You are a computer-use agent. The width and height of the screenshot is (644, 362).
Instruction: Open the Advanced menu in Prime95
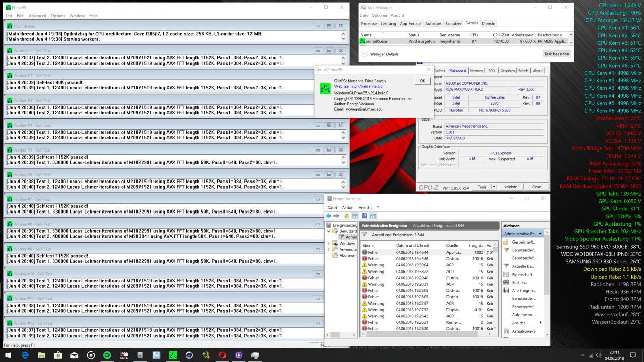(37, 16)
